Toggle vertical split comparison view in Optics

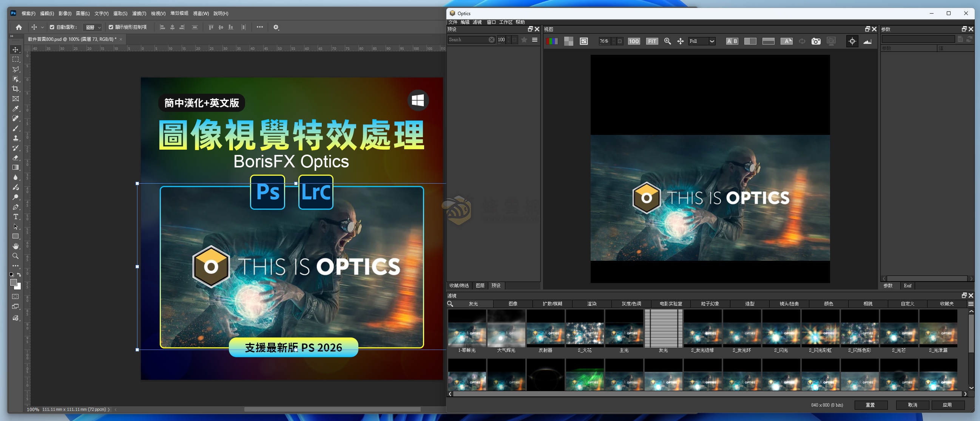(750, 41)
